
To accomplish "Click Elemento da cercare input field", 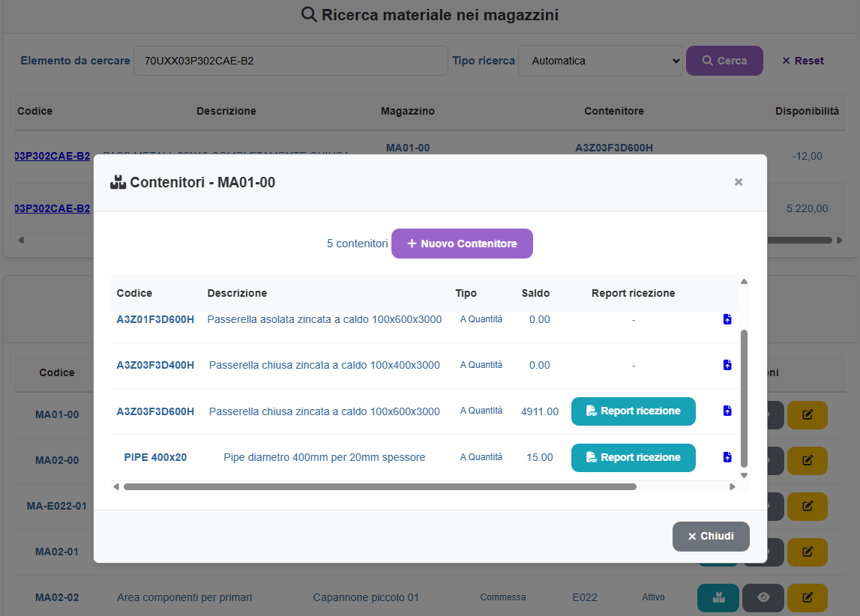I will [x=291, y=61].
